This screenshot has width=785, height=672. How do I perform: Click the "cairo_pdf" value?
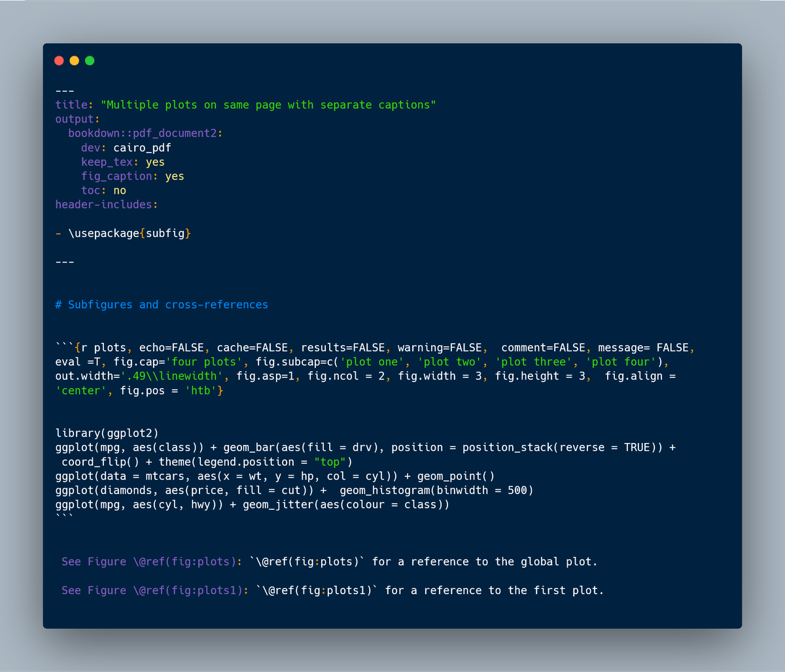click(143, 148)
